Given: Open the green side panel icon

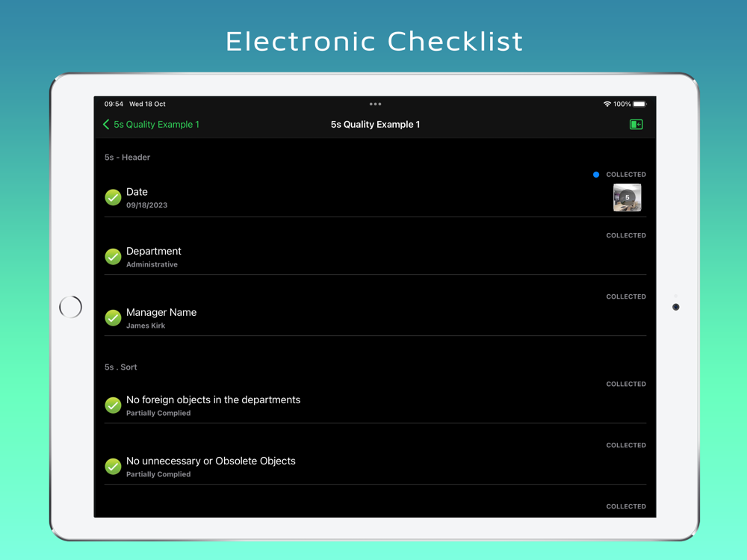Looking at the screenshot, I should click(x=636, y=124).
